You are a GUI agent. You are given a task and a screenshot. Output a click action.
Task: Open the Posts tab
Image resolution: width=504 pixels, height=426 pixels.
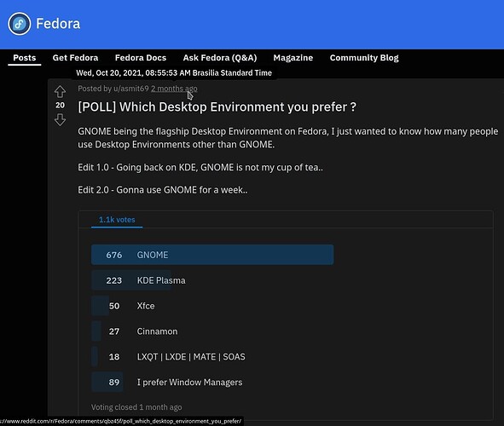pyautogui.click(x=25, y=58)
